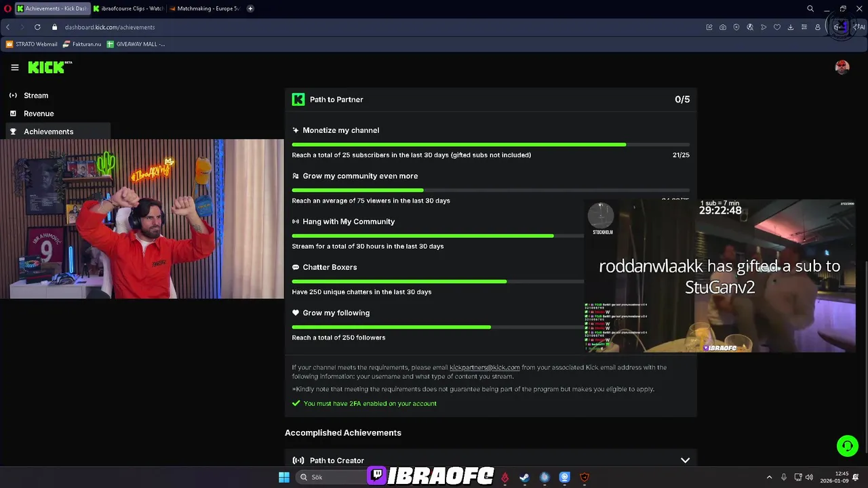Open the Windows Start menu
This screenshot has height=488, width=868.
click(x=284, y=477)
